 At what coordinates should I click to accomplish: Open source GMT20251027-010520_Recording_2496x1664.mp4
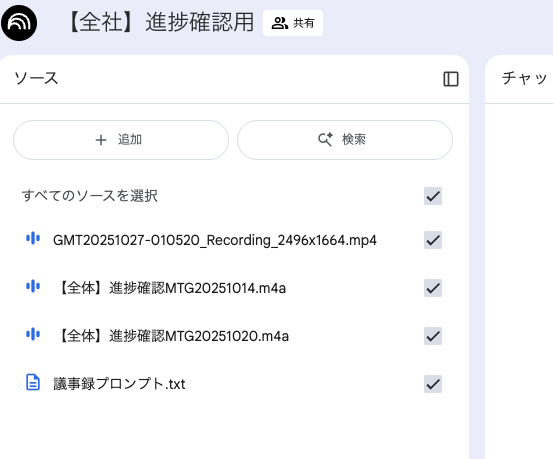coord(215,240)
